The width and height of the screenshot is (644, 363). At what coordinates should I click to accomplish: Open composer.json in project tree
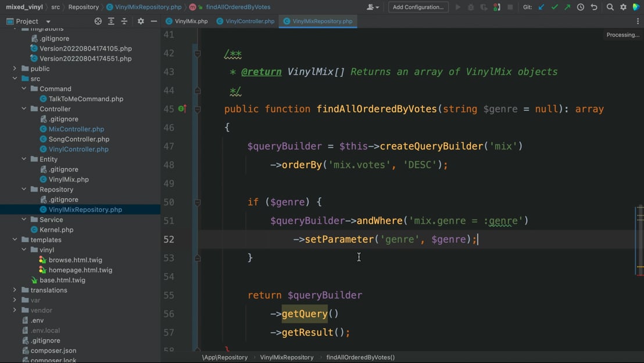click(x=53, y=350)
